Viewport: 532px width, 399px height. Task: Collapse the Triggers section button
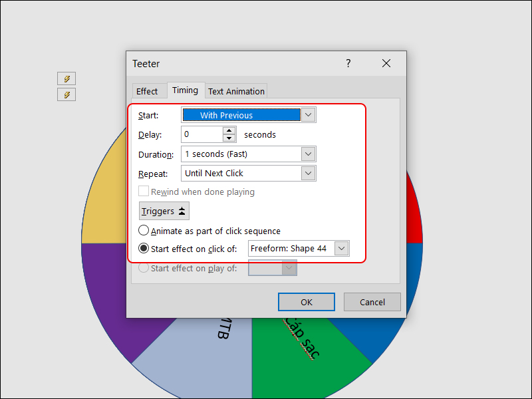[164, 211]
